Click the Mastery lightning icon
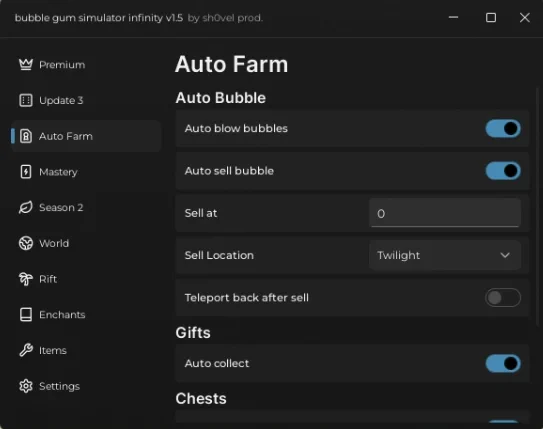 (26, 172)
